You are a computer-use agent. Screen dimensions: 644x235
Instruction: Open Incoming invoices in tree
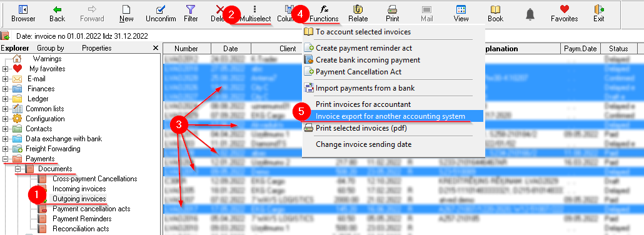79,189
